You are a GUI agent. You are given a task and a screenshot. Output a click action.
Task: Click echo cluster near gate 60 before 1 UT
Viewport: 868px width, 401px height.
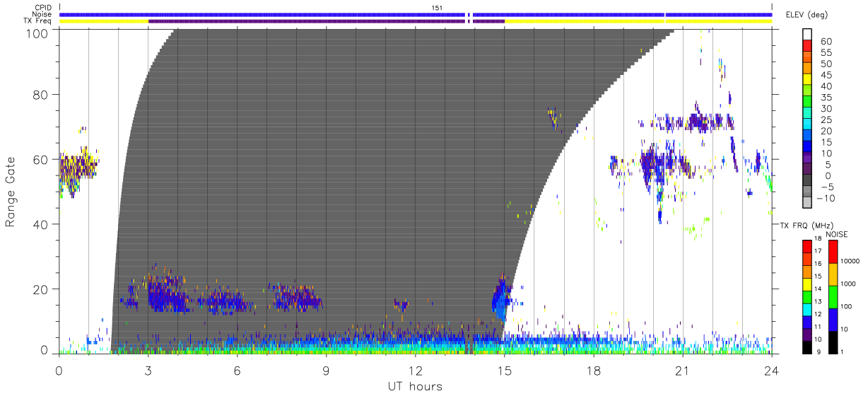[x=76, y=170]
